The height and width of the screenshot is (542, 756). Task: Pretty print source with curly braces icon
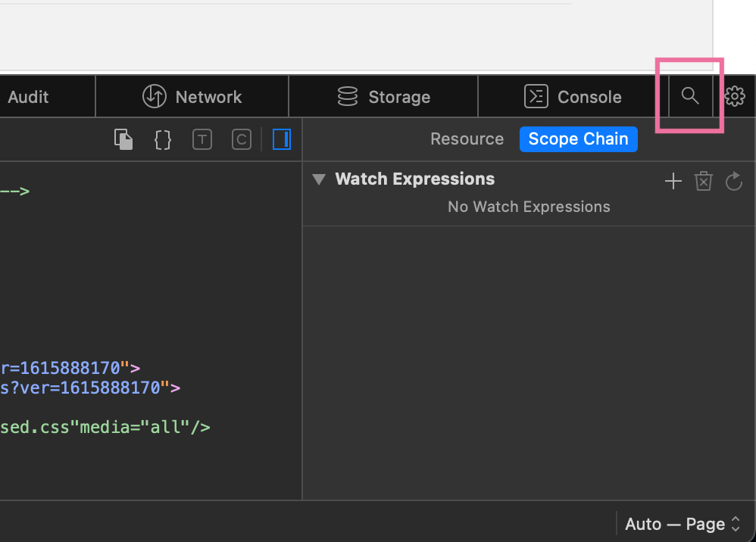[x=163, y=139]
